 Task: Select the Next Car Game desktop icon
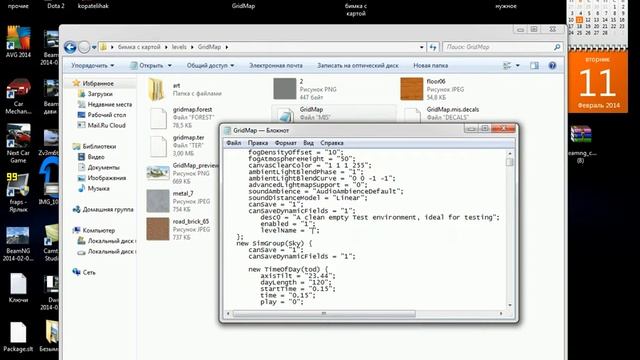tap(18, 143)
